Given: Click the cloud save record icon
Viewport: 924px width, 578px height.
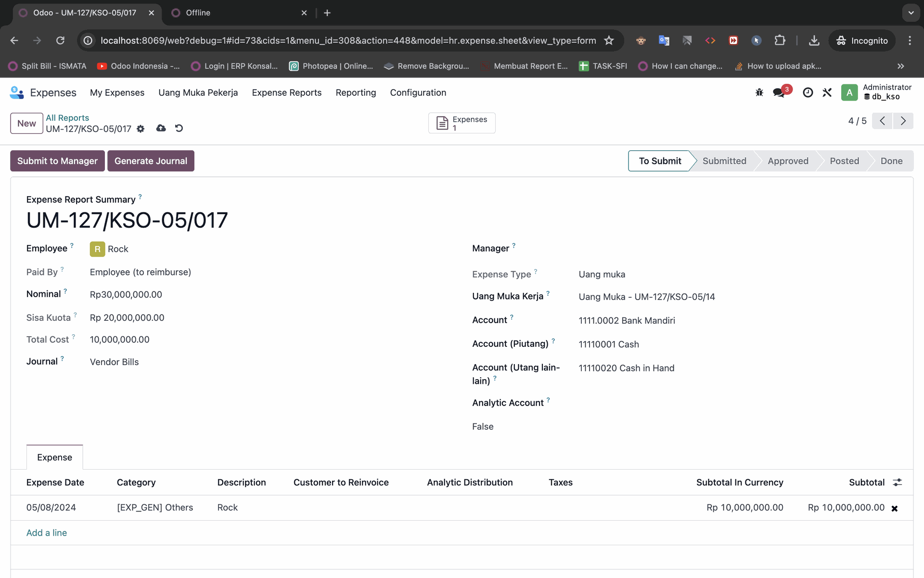Looking at the screenshot, I should point(161,128).
